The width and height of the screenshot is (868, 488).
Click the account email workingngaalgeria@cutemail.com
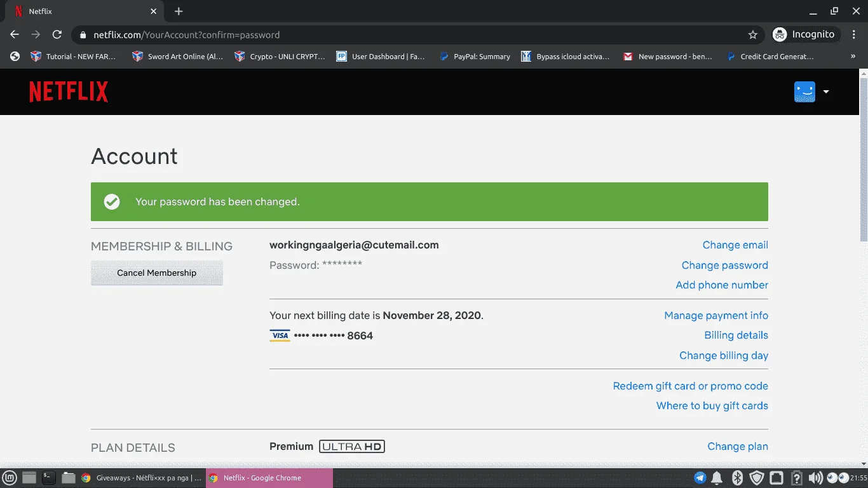point(354,245)
